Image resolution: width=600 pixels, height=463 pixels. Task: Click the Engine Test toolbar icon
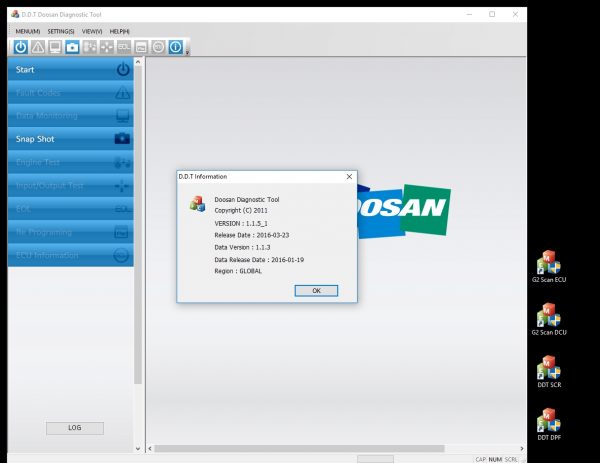point(90,47)
